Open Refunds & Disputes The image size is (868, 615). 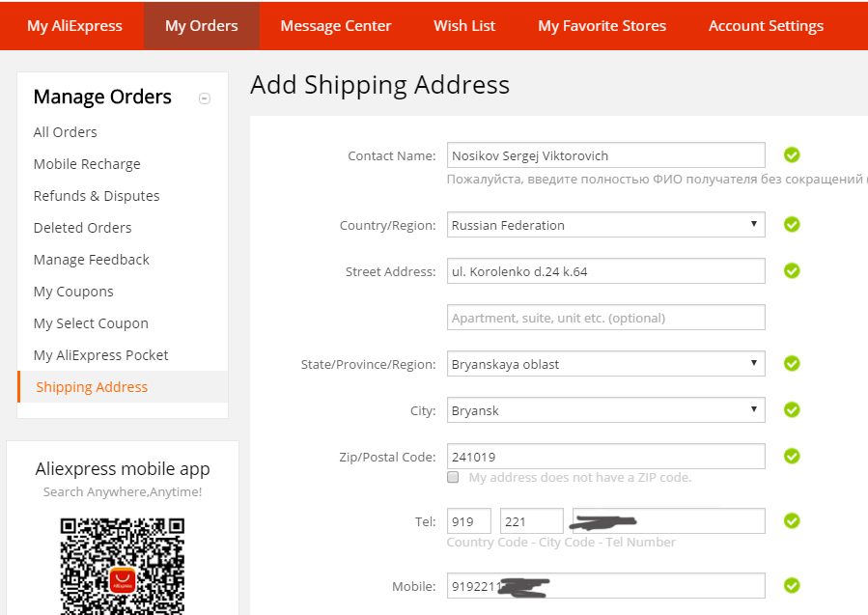97,196
